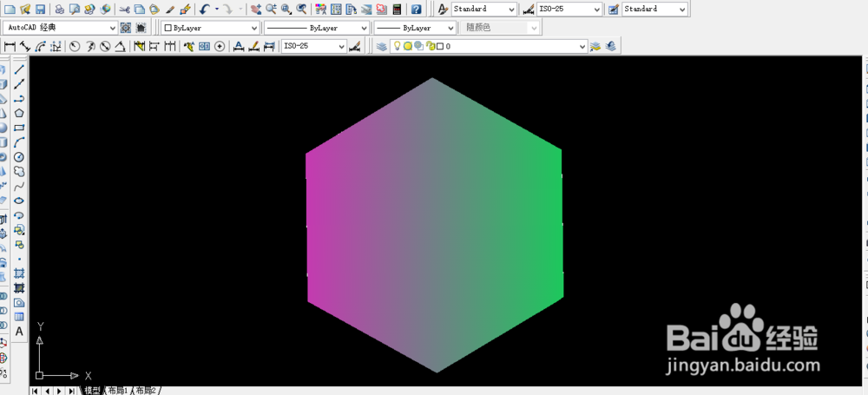The height and width of the screenshot is (395, 868).
Task: Select the Angular Dimension tool
Action: tap(120, 46)
